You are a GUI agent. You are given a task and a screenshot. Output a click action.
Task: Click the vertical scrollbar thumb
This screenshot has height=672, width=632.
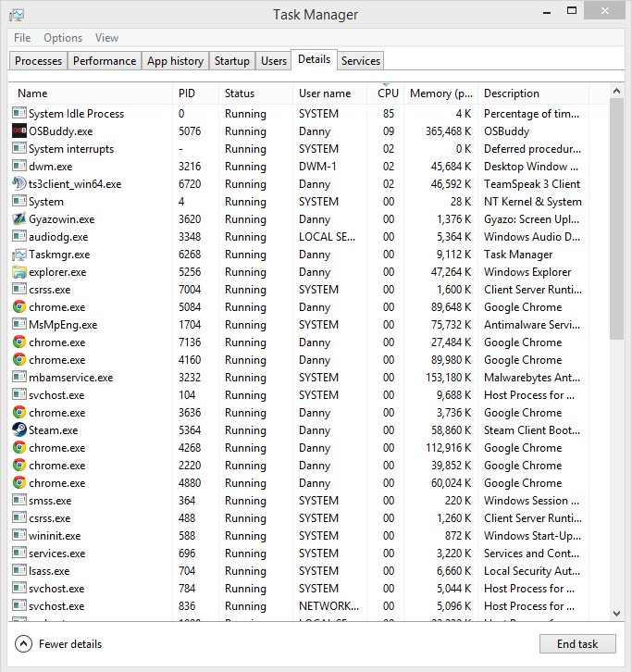tap(616, 218)
